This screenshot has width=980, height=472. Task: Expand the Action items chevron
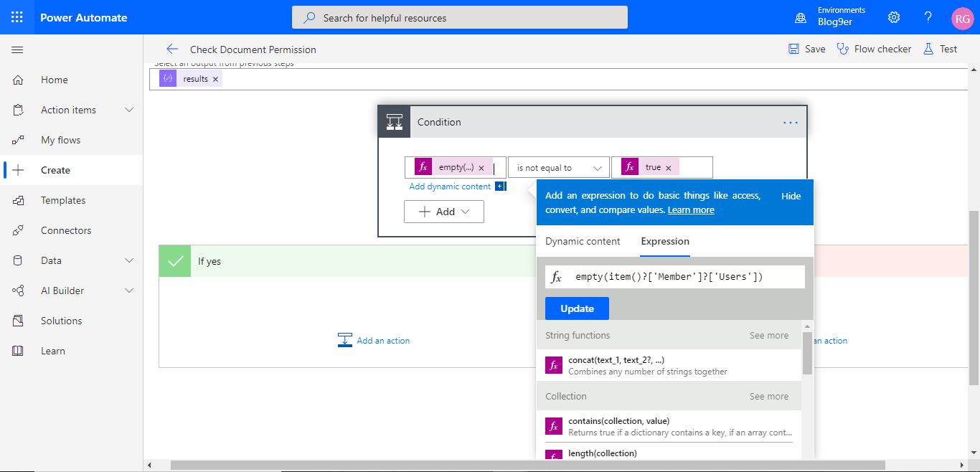pos(129,110)
